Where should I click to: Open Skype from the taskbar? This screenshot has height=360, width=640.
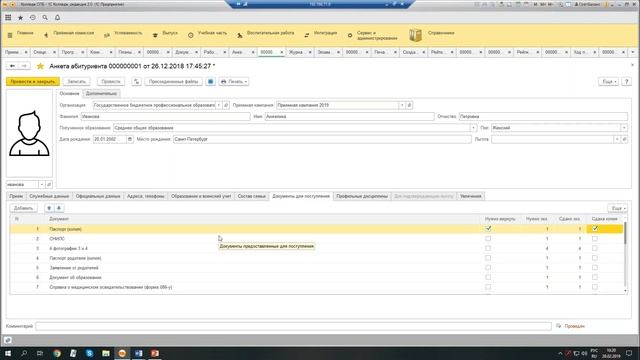[x=89, y=353]
